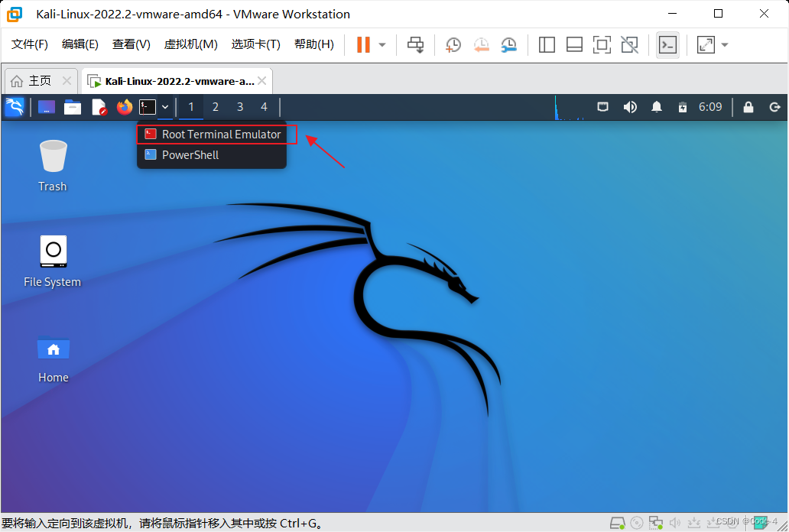Viewport: 789px width, 532px height.
Task: Switch to workspace 3 in the panel
Action: (x=239, y=107)
